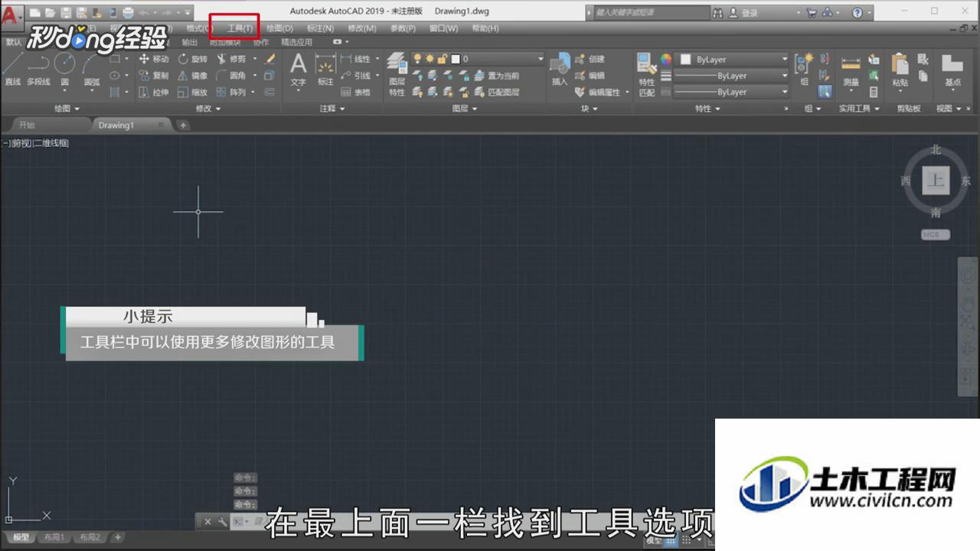Expand the Draw (绘图) panel

67,109
